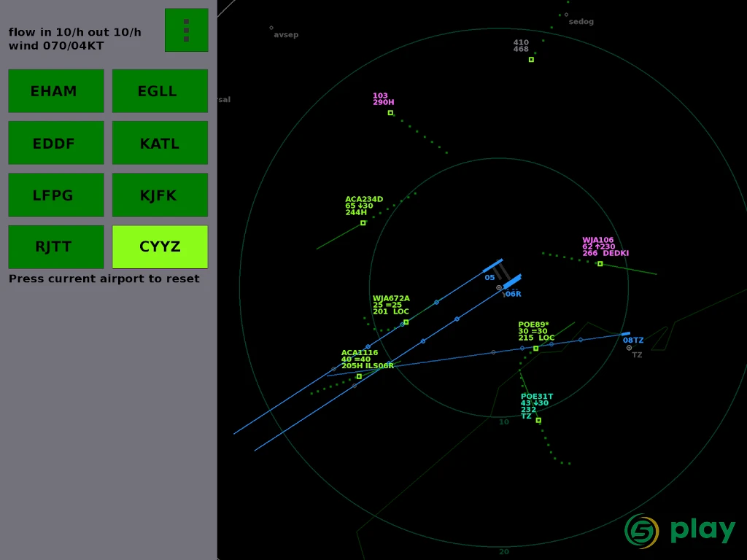Click the 20 range ring label
Viewport: 747px width, 560px height.
click(504, 551)
